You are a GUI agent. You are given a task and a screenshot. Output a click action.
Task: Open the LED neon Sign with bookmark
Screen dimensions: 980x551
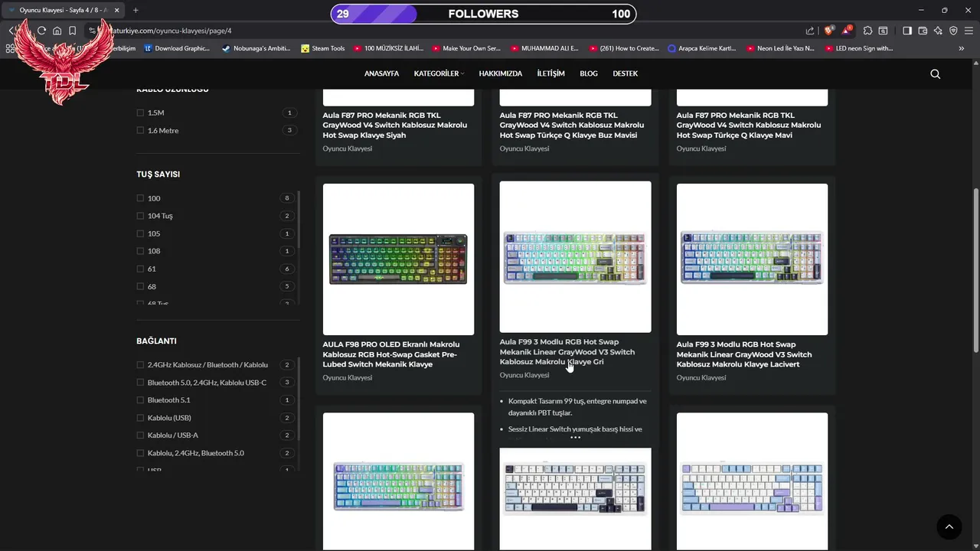point(859,48)
